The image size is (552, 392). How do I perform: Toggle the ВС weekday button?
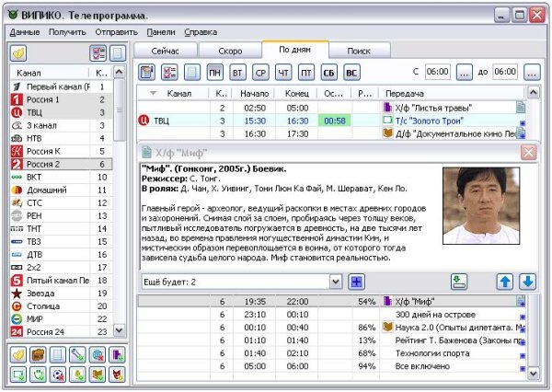click(x=351, y=73)
